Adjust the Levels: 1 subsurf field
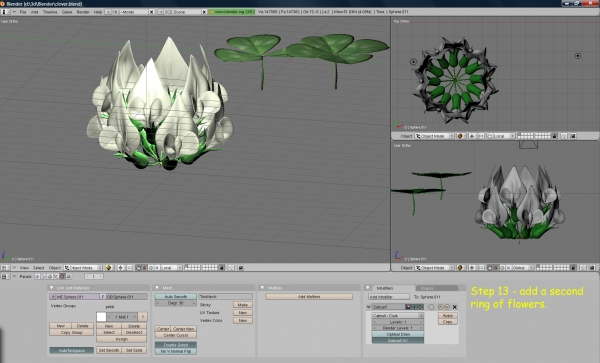600x363 pixels. point(398,322)
